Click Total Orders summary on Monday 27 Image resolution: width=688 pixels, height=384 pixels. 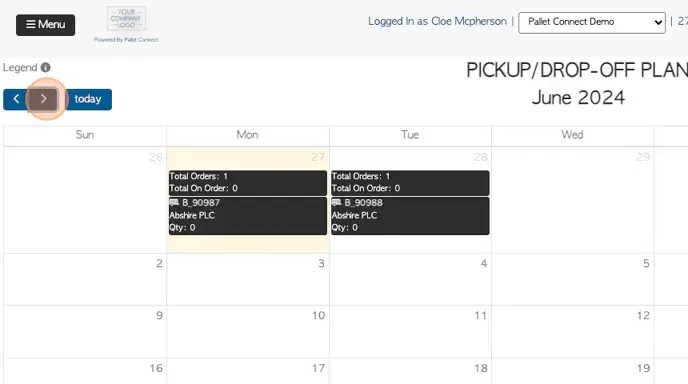pyautogui.click(x=248, y=183)
